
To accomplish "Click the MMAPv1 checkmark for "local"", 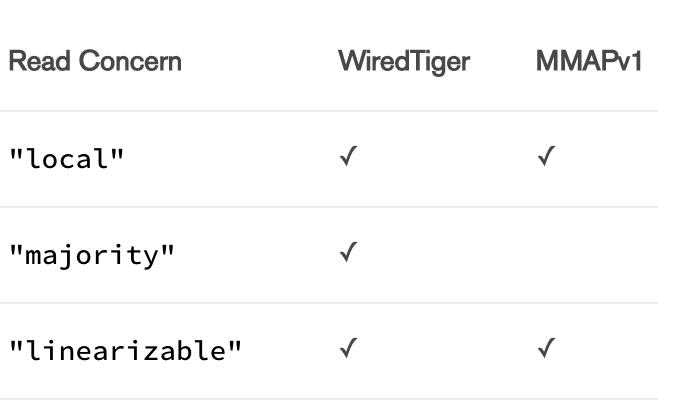I will pos(545,158).
